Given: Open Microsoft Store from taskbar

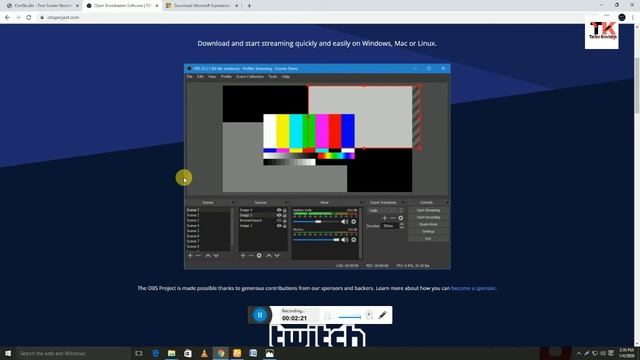Looking at the screenshot, I should click(188, 353).
